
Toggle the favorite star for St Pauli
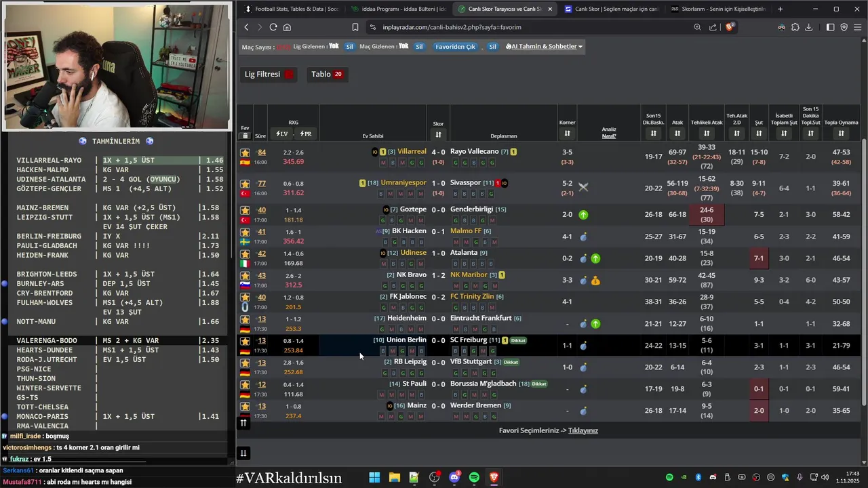[245, 384]
